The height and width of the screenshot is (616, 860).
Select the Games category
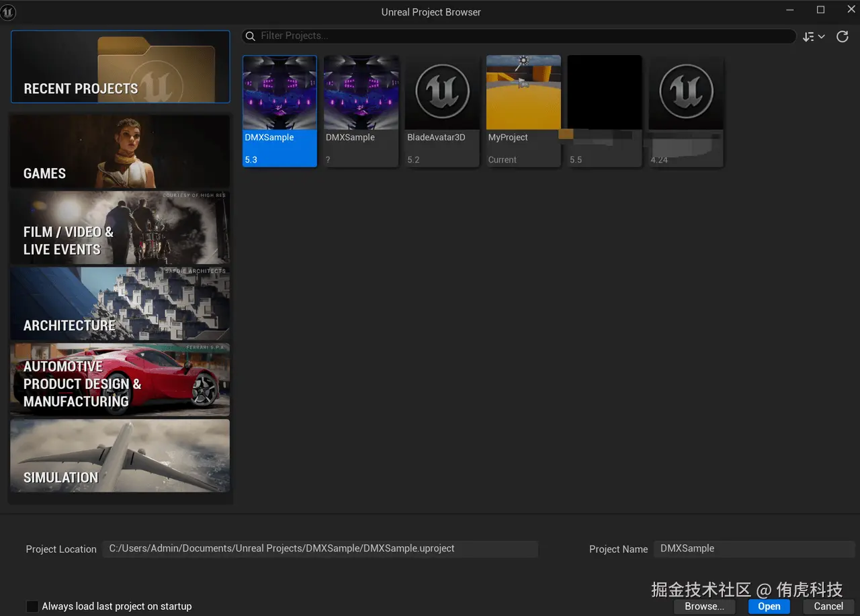[x=120, y=152]
